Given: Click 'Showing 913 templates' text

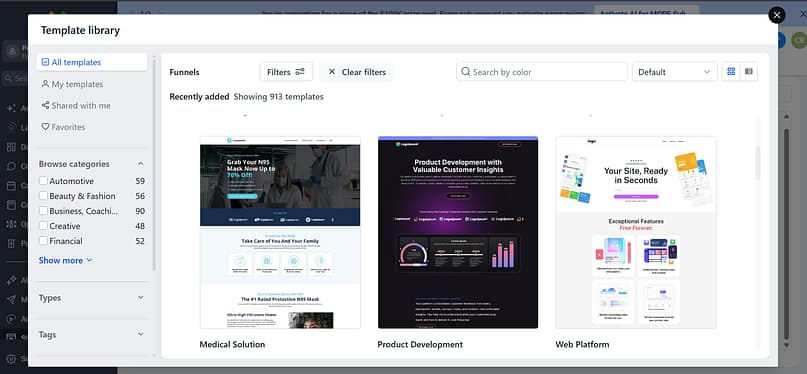Looking at the screenshot, I should [278, 97].
